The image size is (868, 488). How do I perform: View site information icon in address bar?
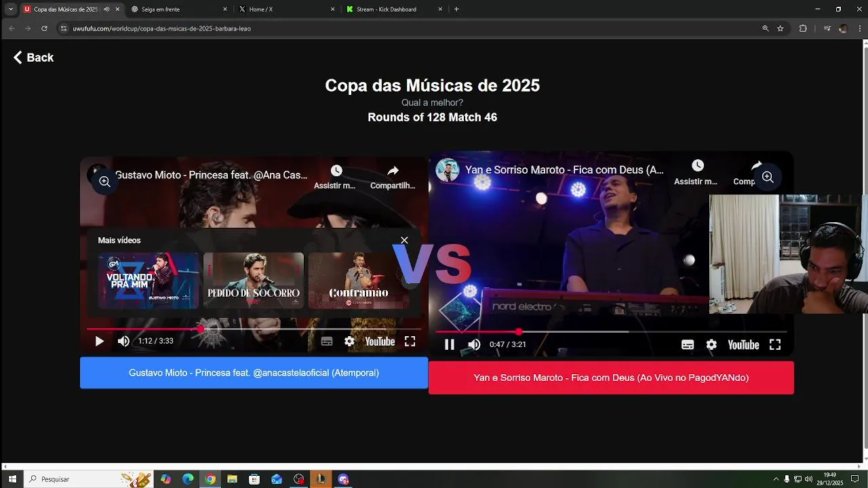[64, 28]
